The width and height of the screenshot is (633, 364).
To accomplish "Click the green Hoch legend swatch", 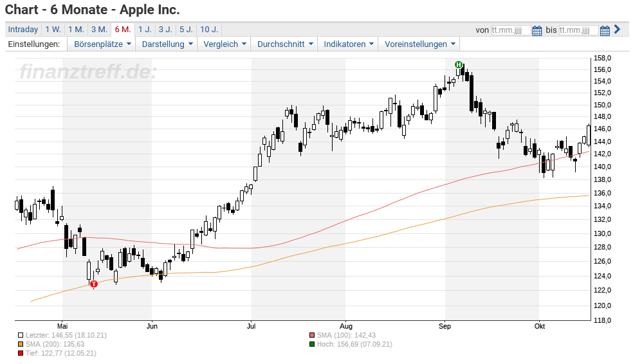I will click(311, 344).
